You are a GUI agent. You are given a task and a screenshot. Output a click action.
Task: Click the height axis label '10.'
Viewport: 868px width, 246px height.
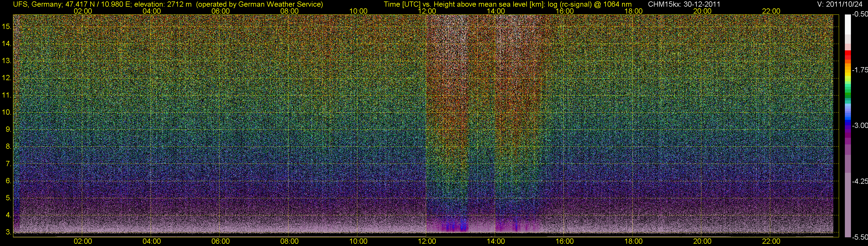[x=7, y=112]
